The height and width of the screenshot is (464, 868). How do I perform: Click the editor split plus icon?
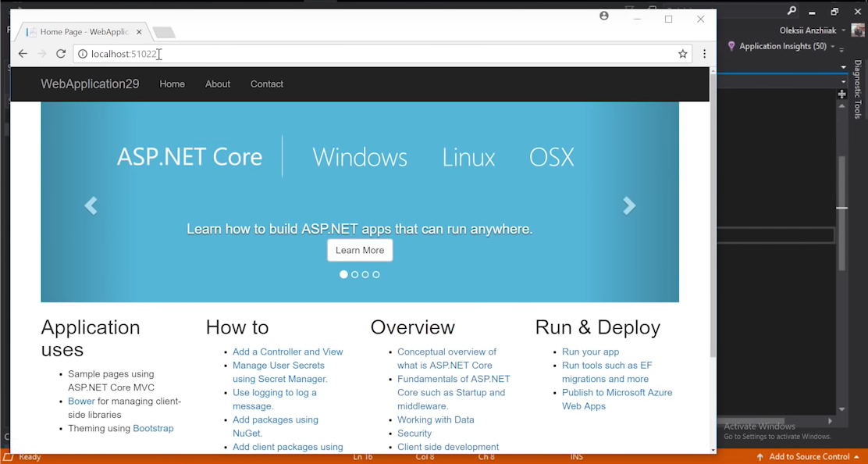click(x=842, y=95)
